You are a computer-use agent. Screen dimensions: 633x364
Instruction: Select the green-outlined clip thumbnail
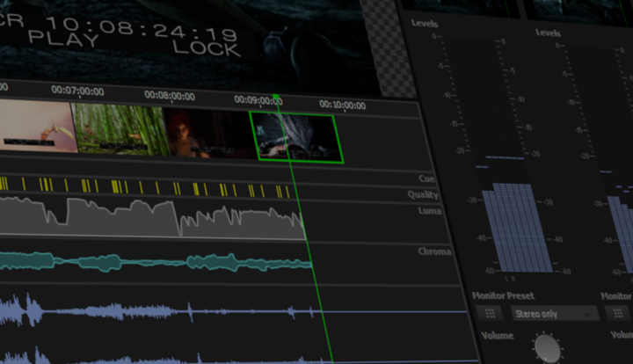pyautogui.click(x=296, y=138)
